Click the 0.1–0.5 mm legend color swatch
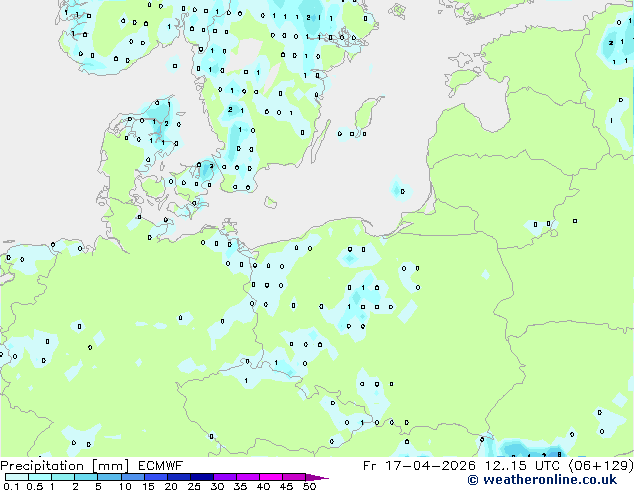This screenshot has height=490, width=634. [x=17, y=477]
